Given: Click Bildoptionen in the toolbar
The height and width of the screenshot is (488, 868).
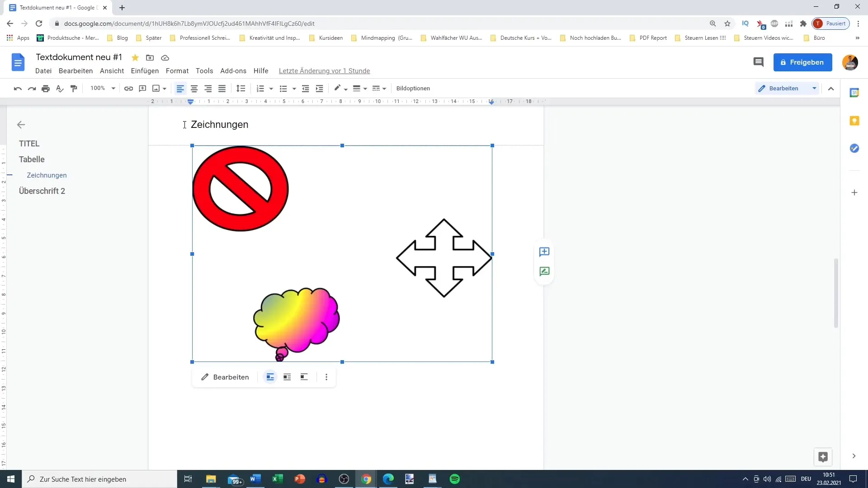Looking at the screenshot, I should click(x=413, y=89).
